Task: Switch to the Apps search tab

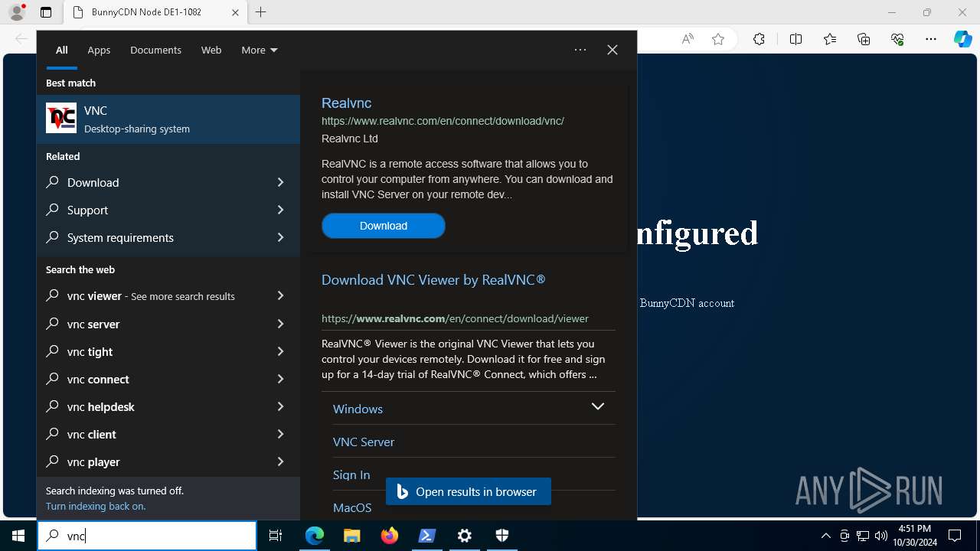Action: coord(99,50)
